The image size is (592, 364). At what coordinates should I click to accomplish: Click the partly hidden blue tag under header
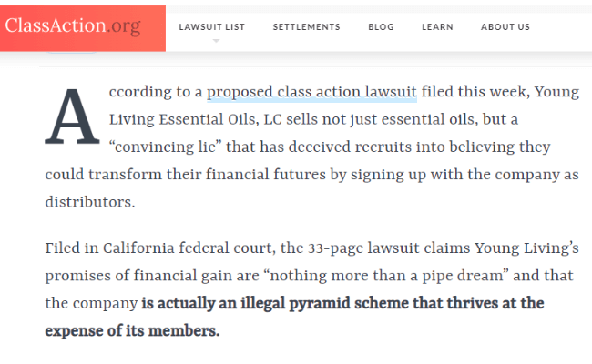tap(72, 53)
